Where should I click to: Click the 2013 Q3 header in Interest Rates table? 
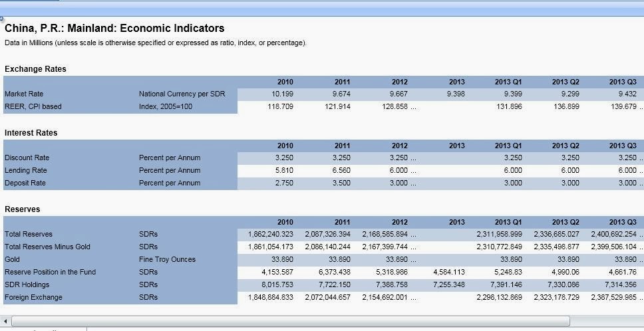[x=623, y=146]
